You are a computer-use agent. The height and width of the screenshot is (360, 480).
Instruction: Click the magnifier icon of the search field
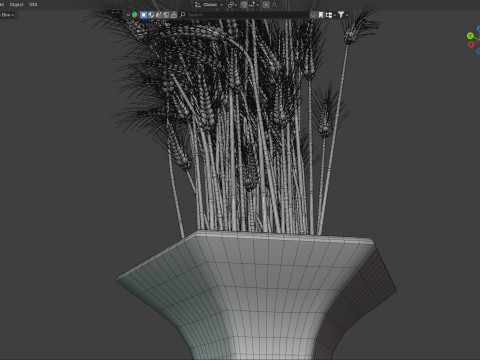tap(183, 15)
